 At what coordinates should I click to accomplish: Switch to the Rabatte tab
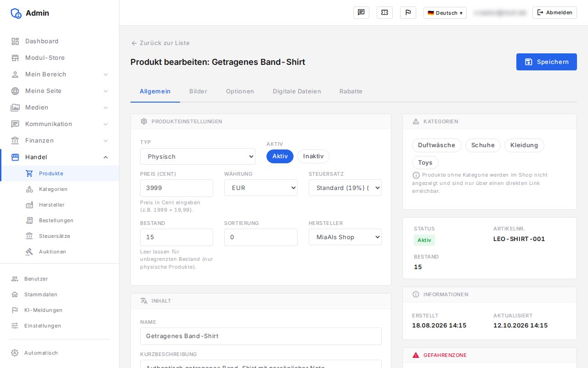click(351, 92)
